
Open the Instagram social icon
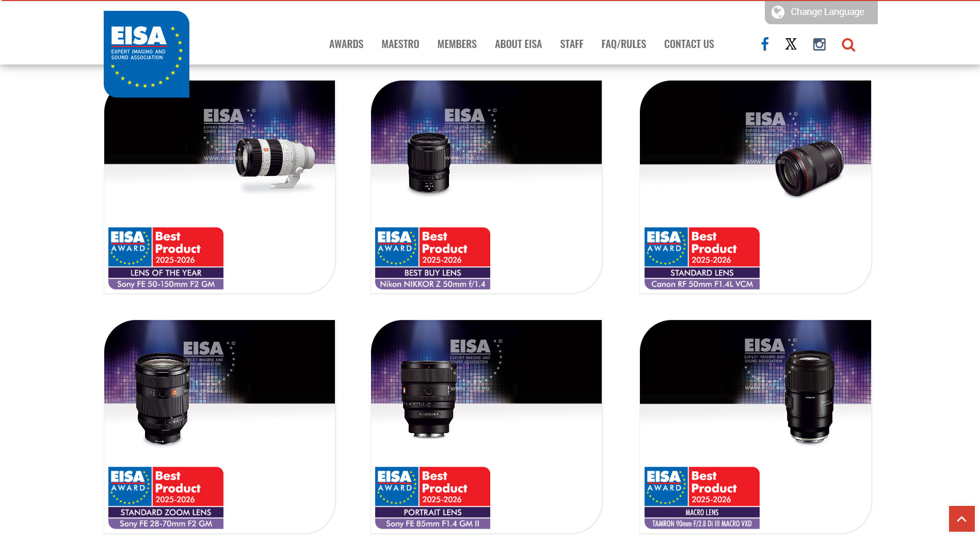pos(819,44)
